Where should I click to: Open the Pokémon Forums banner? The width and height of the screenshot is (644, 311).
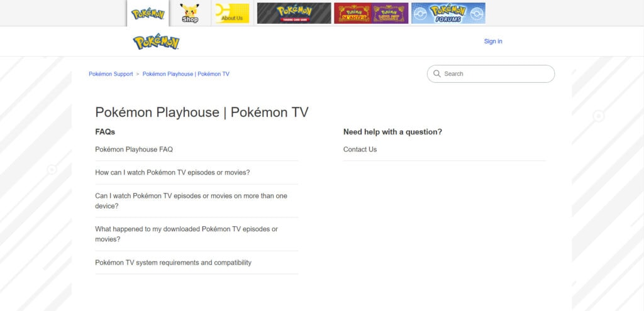point(448,13)
